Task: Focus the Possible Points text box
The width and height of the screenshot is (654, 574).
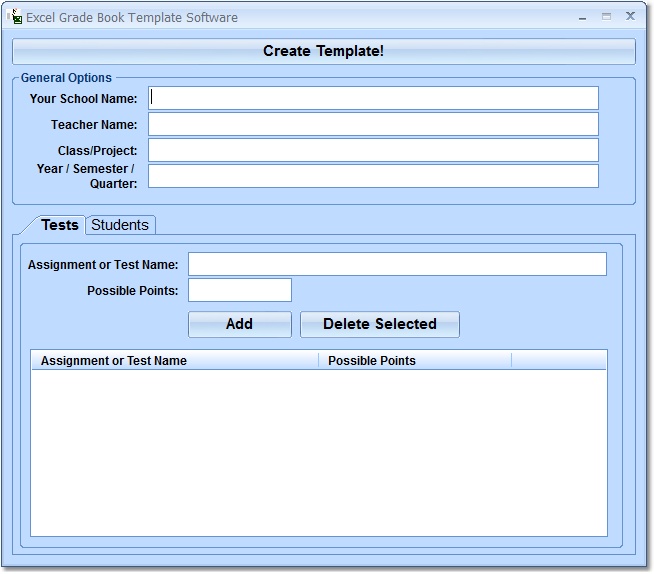Action: pyautogui.click(x=240, y=290)
